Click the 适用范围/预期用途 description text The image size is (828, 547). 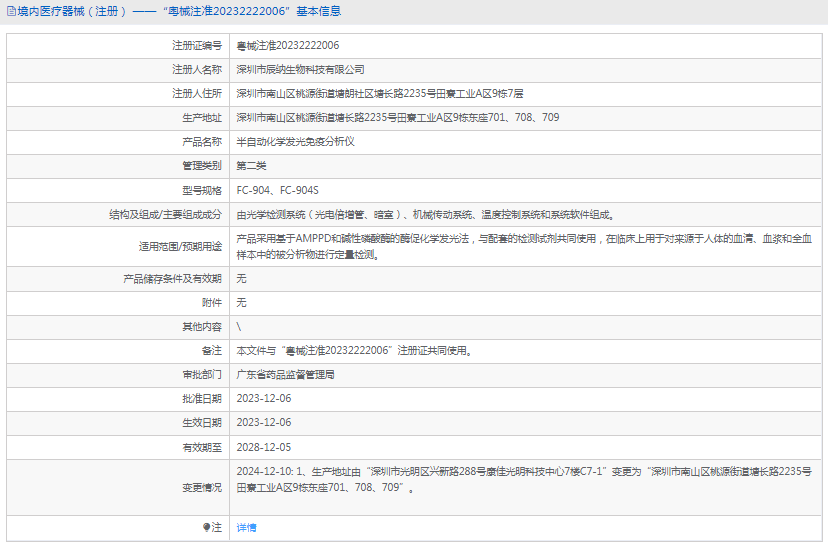[524, 247]
